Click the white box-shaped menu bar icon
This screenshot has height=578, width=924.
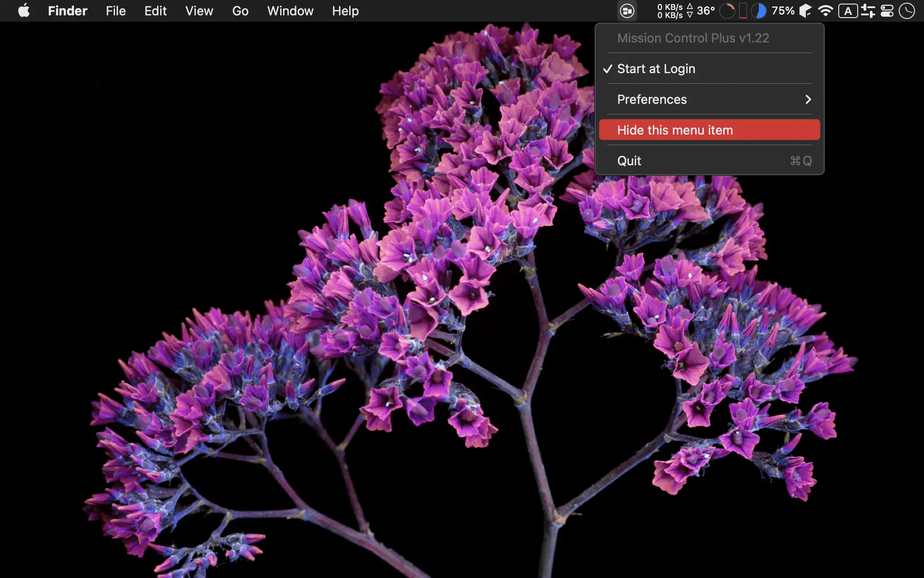click(x=805, y=11)
